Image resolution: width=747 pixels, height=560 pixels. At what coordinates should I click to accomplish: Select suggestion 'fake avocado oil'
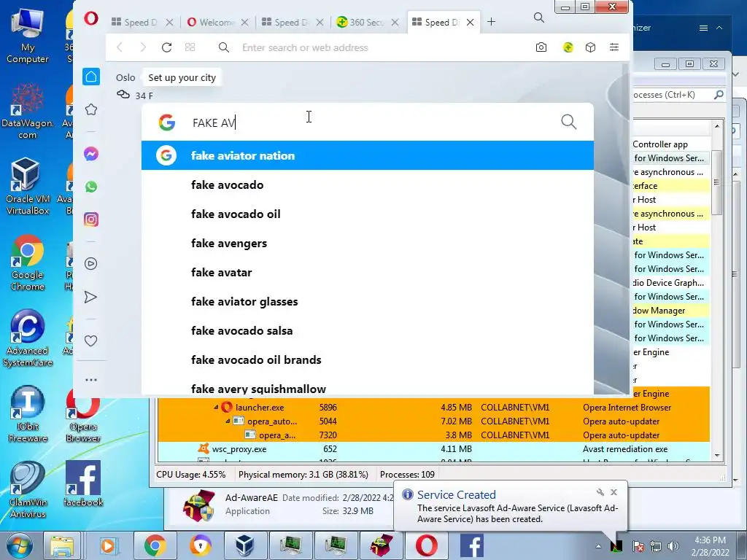(368, 214)
